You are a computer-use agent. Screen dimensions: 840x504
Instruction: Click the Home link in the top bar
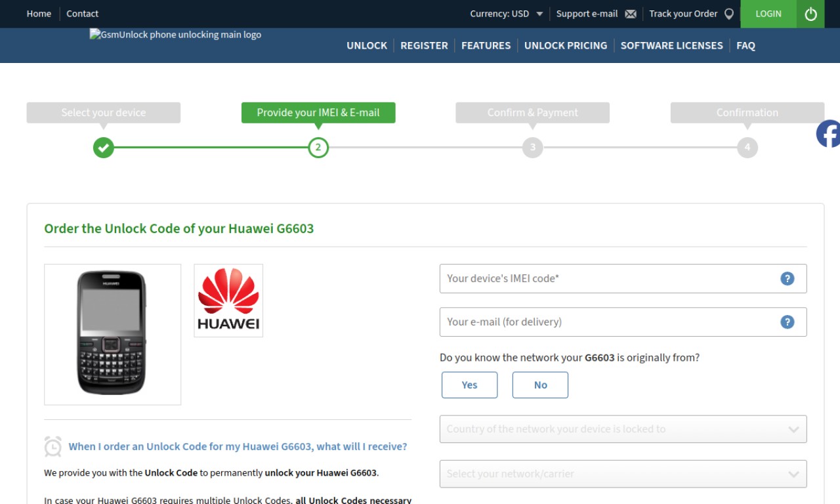pyautogui.click(x=39, y=14)
